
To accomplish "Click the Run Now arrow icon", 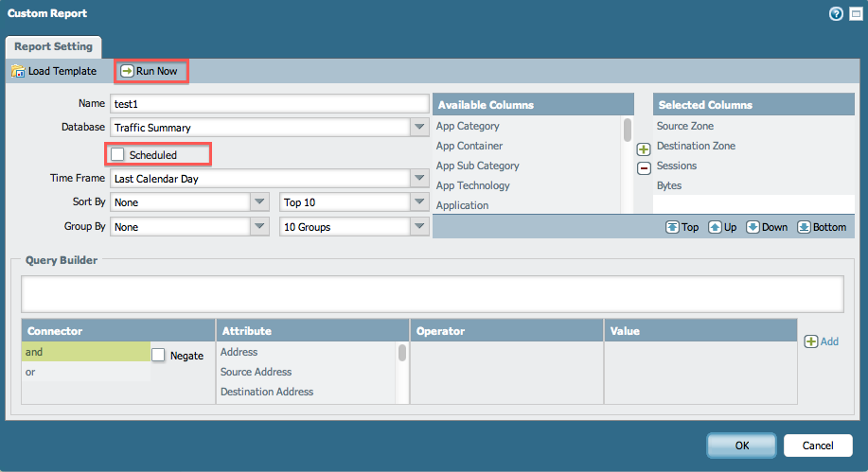I will [126, 71].
